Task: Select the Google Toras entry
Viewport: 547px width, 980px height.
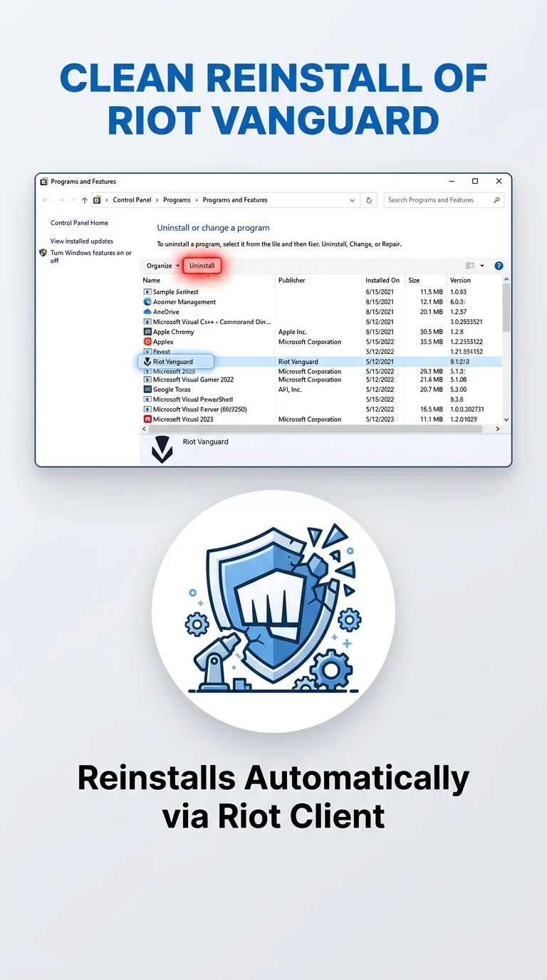Action: click(173, 390)
